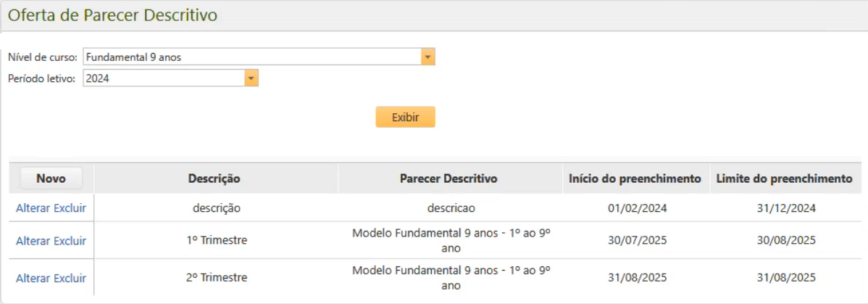Click the Parecer Descritivo column header
The width and height of the screenshot is (868, 304).
pyautogui.click(x=449, y=178)
